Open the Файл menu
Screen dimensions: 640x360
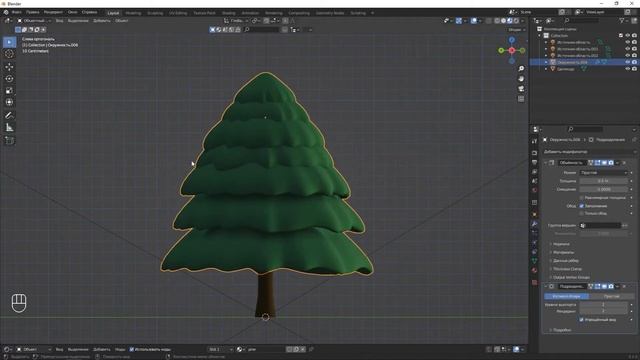click(16, 12)
